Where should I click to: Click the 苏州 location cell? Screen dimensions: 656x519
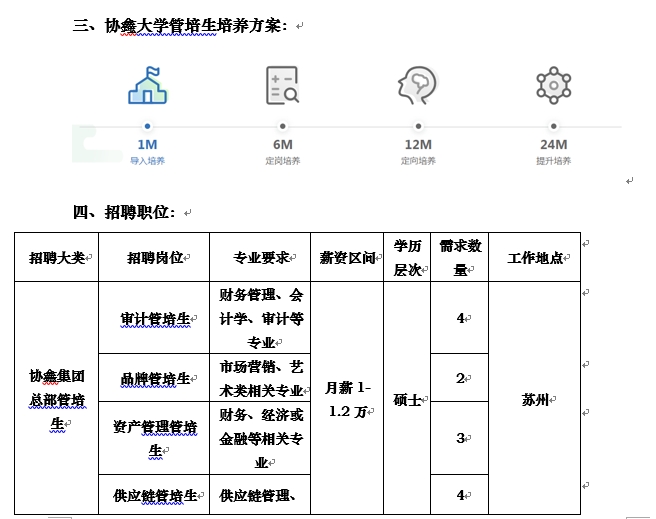pyautogui.click(x=534, y=398)
